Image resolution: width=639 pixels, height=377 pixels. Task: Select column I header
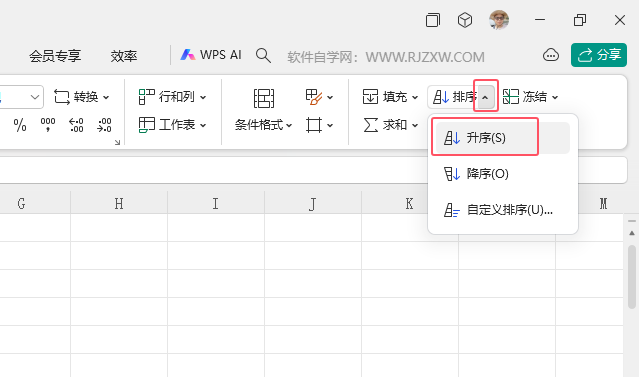[216, 203]
